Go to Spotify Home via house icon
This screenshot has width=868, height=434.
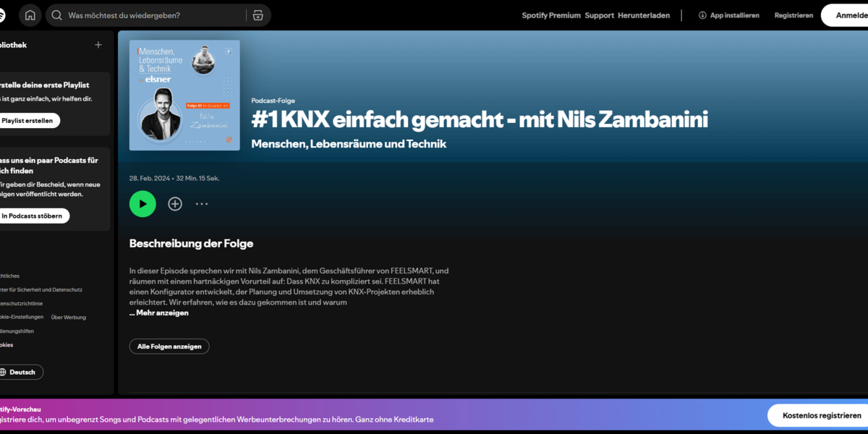point(30,15)
